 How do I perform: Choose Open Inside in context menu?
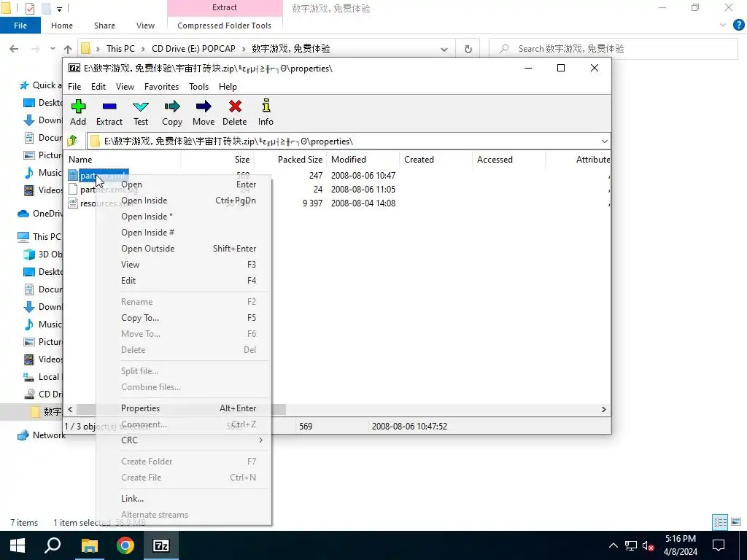184,201
